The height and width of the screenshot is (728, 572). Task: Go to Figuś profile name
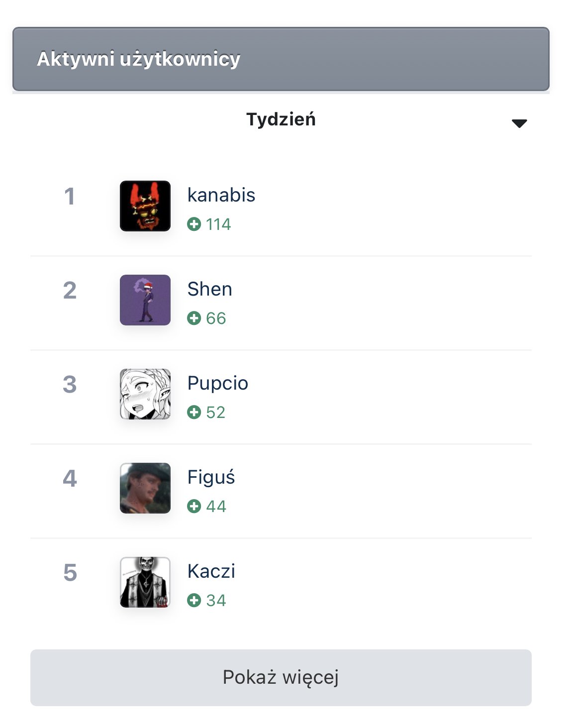[211, 478]
